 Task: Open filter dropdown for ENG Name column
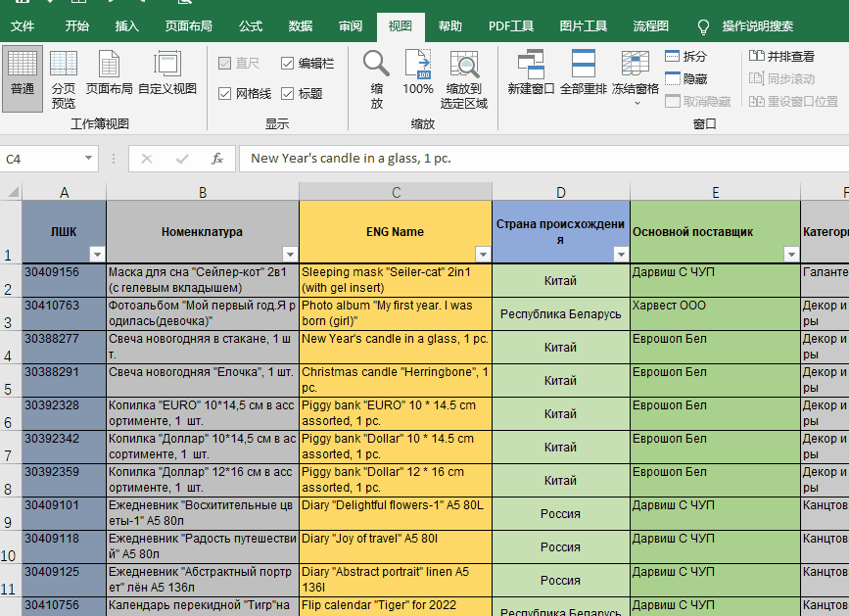click(x=482, y=255)
